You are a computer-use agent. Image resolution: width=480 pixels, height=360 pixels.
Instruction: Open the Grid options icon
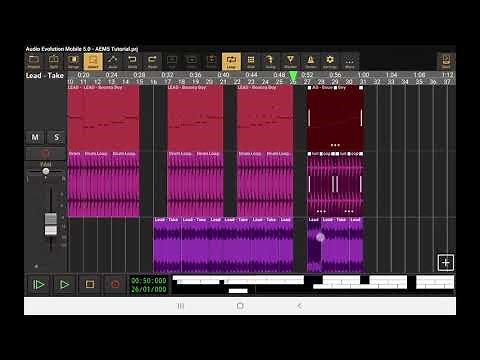(251, 62)
